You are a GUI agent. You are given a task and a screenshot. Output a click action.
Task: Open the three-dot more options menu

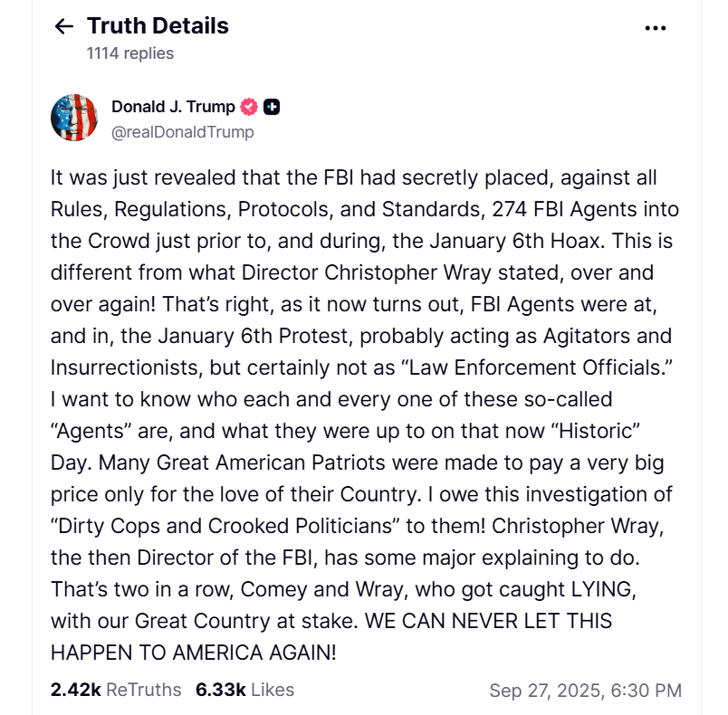[655, 28]
